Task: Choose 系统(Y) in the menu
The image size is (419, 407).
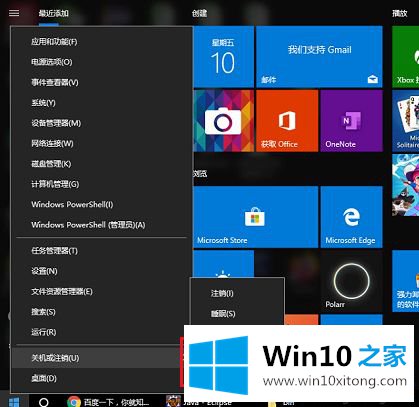Action: (101, 103)
